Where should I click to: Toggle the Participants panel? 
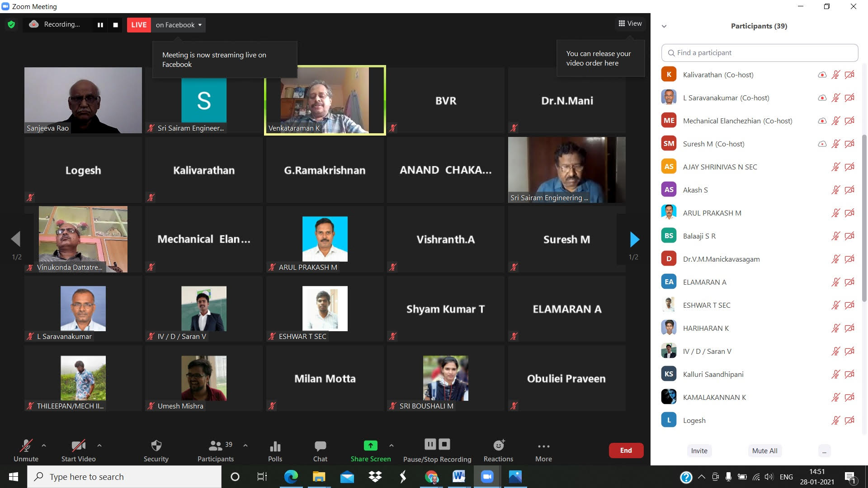[216, 450]
